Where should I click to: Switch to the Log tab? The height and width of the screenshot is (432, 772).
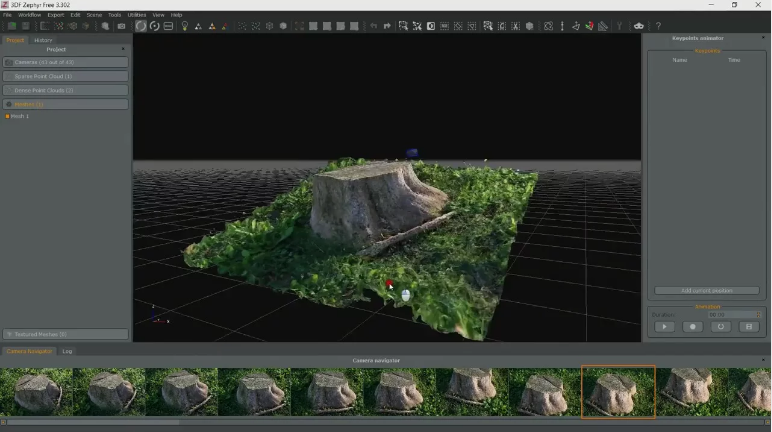(x=67, y=351)
